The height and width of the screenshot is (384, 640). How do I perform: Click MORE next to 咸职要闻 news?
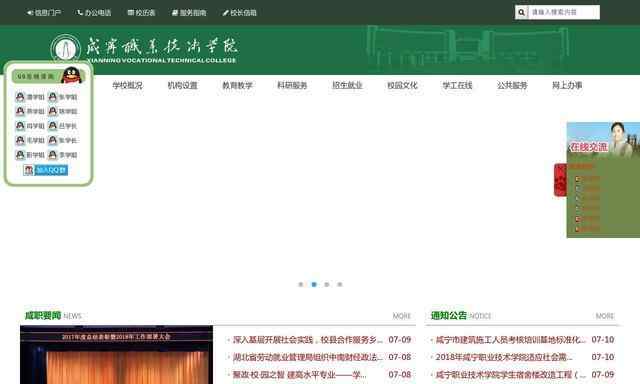pyautogui.click(x=402, y=316)
